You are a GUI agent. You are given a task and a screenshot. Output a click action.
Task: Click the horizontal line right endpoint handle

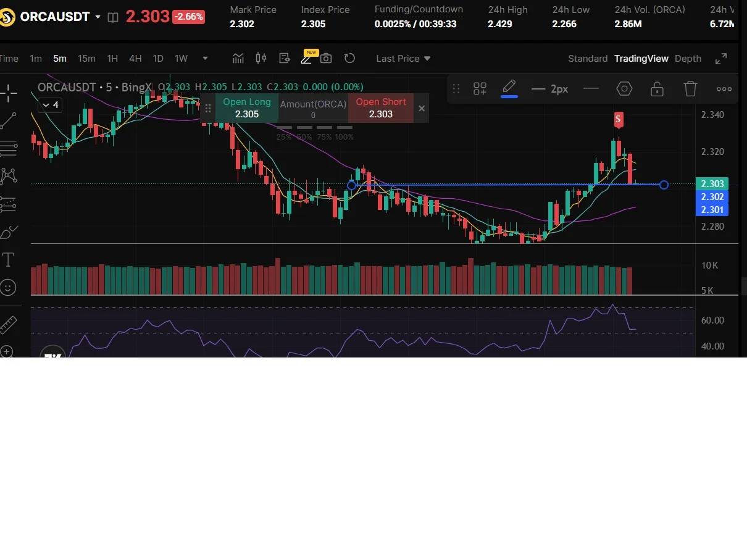tap(664, 185)
